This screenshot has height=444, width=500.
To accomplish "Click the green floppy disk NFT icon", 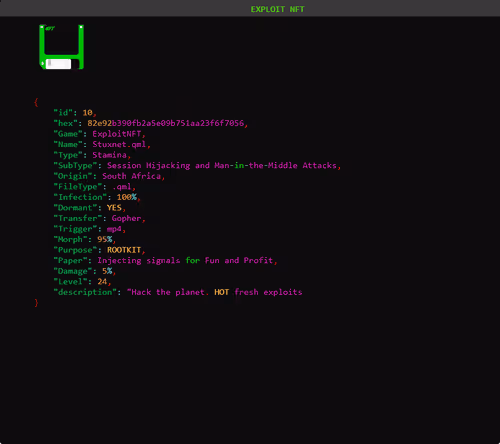I will coord(61,47).
